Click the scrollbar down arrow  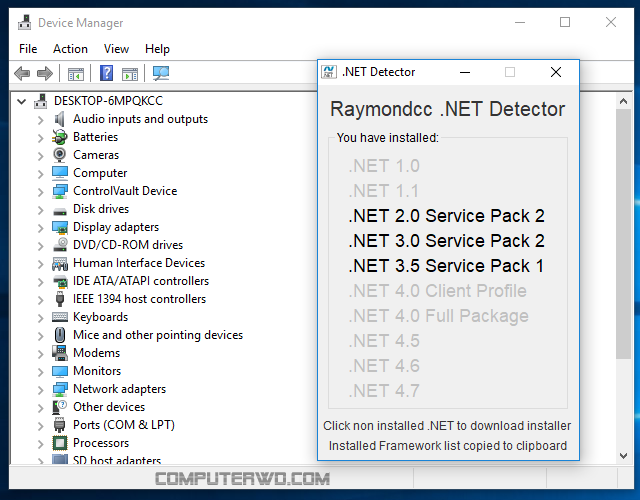[x=623, y=456]
